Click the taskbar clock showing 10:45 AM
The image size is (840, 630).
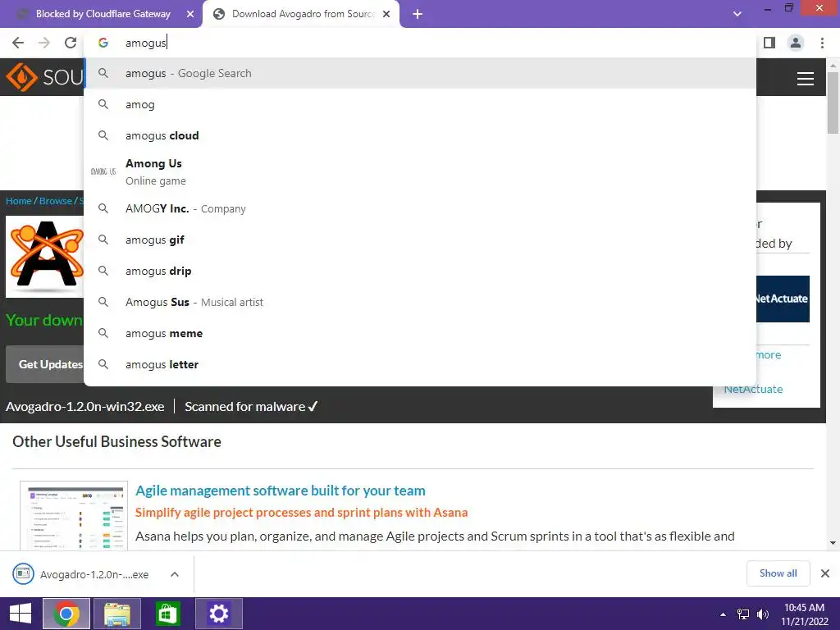(x=804, y=614)
